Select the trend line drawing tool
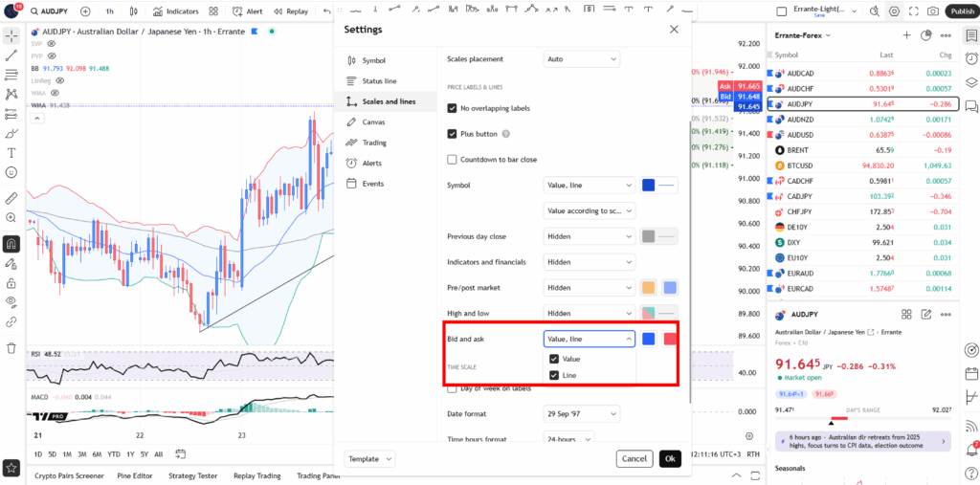980x485 pixels. tap(11, 55)
